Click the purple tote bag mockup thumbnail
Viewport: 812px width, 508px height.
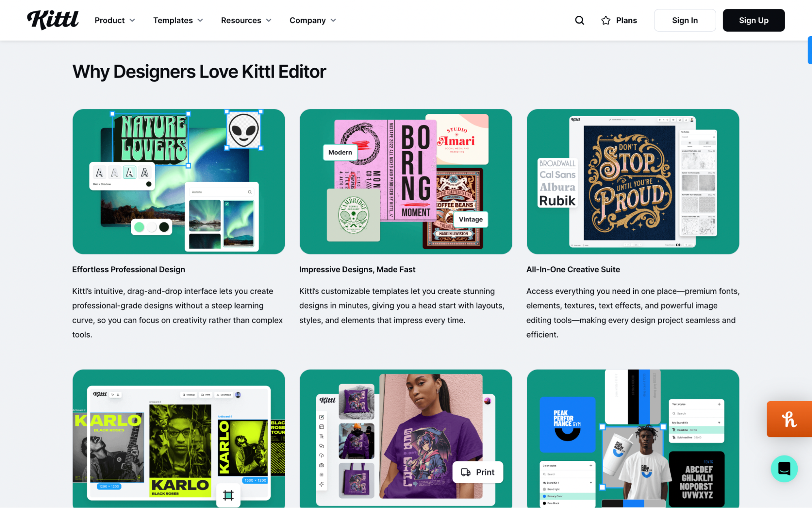356,480
